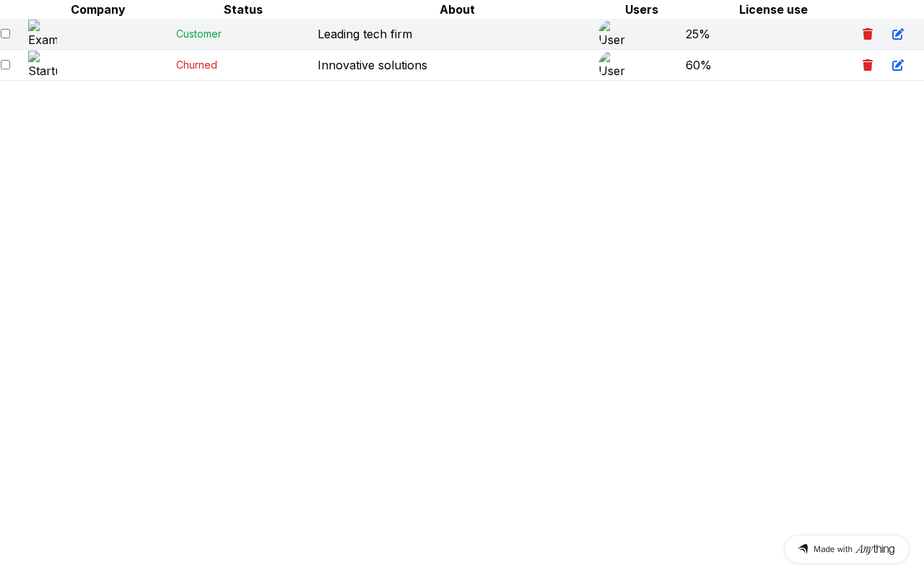Click the first row company logo image
Image resolution: width=924 pixels, height=578 pixels.
[x=43, y=33]
